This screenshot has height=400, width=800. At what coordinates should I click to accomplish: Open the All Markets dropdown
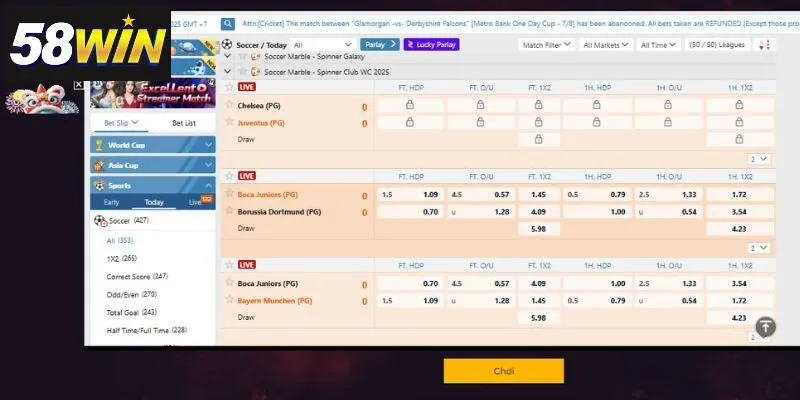point(606,45)
